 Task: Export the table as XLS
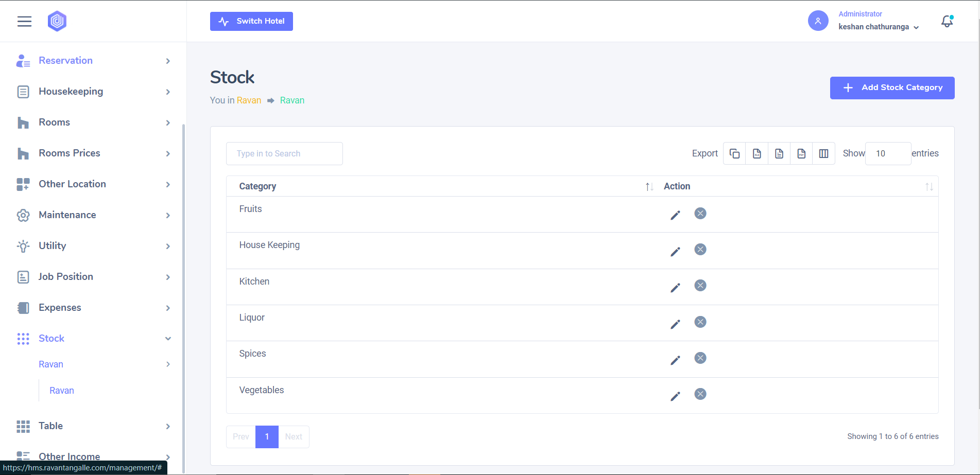757,153
